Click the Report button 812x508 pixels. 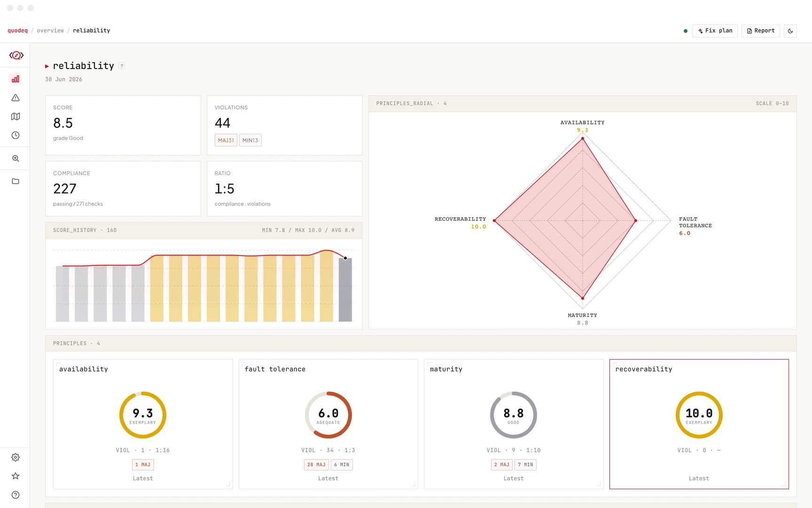tap(761, 31)
